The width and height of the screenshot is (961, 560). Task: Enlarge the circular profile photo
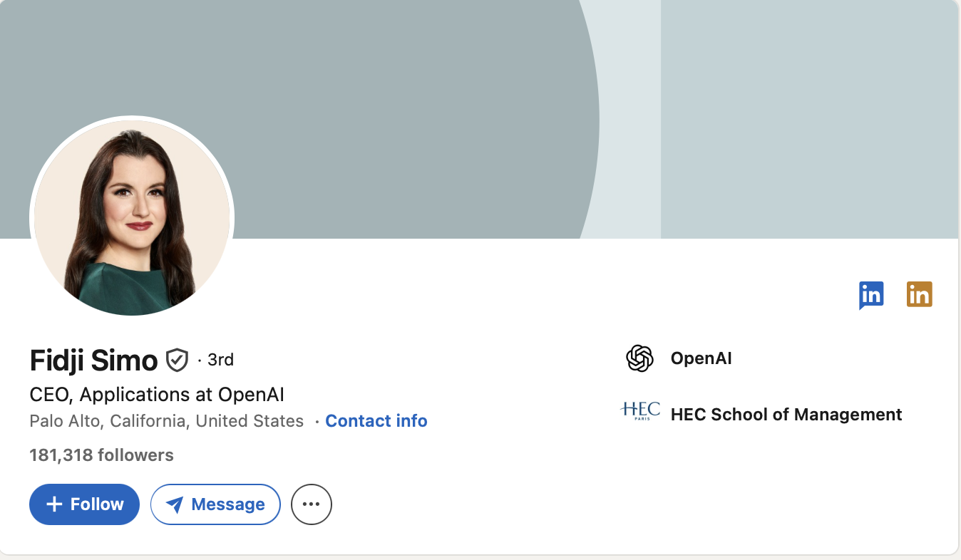tap(132, 217)
